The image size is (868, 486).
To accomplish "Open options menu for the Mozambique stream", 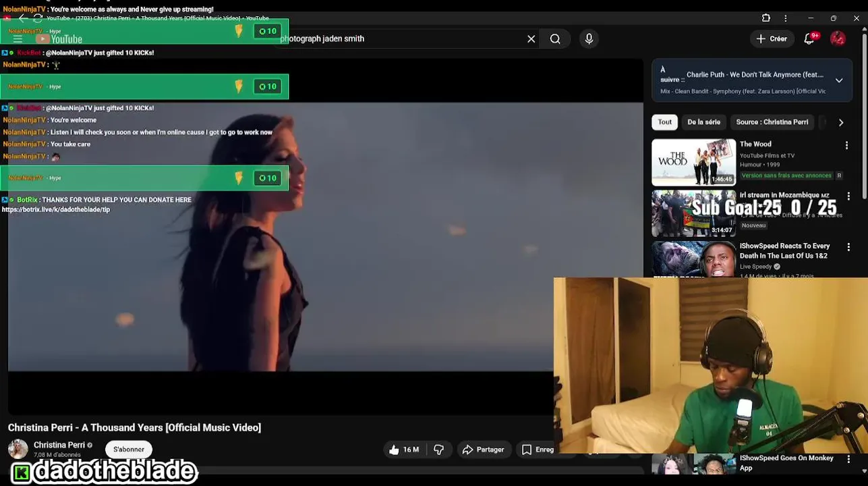I will pyautogui.click(x=848, y=196).
